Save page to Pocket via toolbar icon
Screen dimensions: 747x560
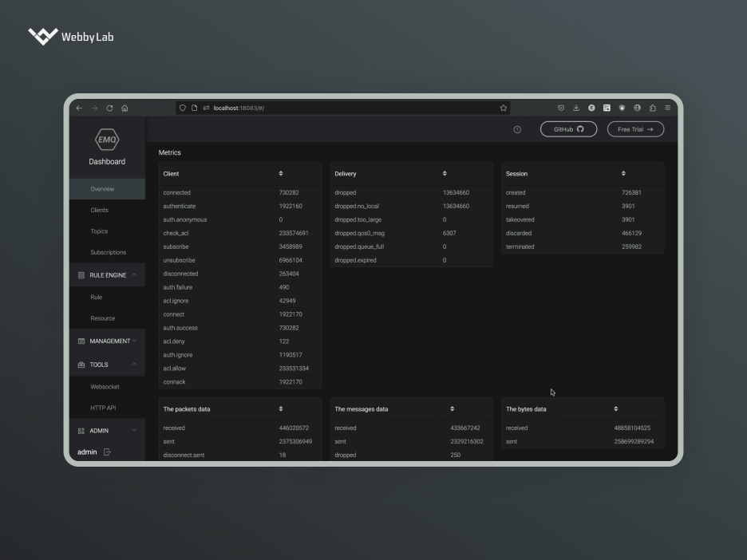point(560,107)
